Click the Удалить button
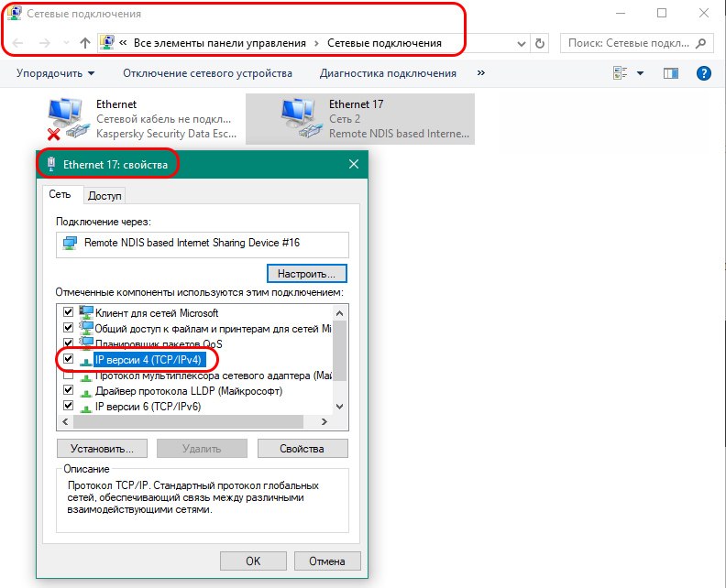 click(202, 448)
